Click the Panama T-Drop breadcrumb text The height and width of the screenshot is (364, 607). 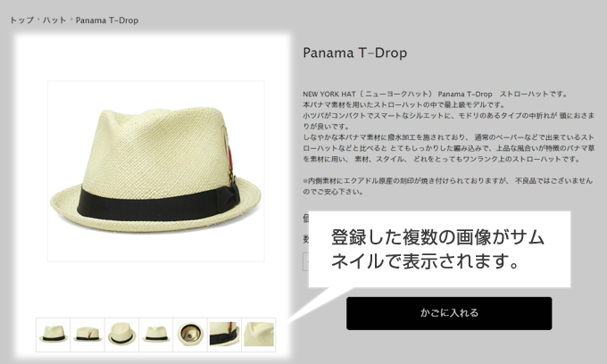tap(107, 21)
